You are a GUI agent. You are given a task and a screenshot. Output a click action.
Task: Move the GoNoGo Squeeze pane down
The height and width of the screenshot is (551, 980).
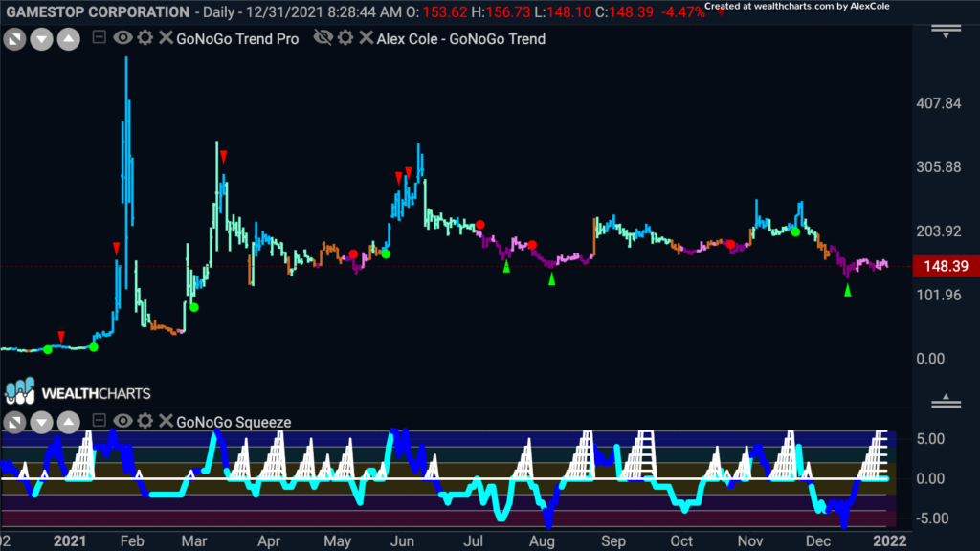tap(41, 422)
